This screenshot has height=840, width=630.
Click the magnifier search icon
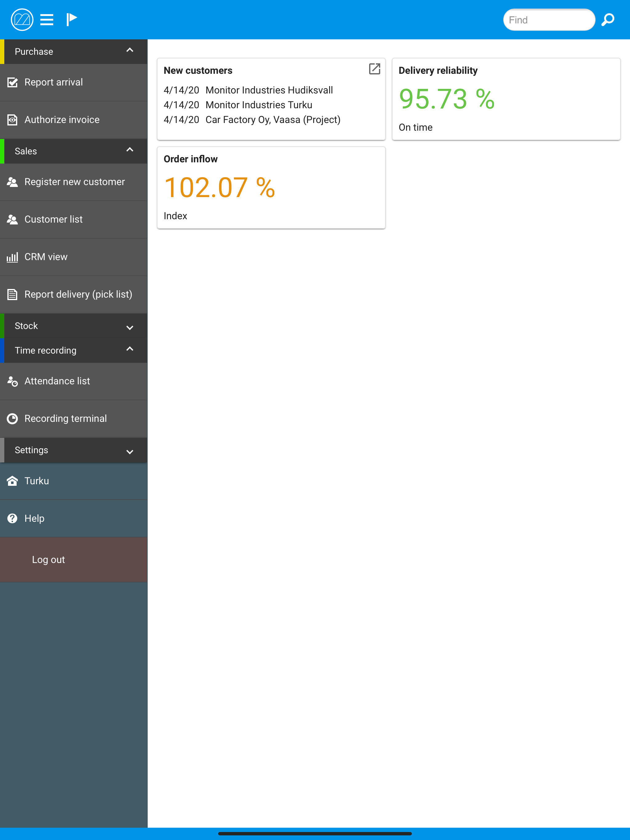tap(608, 19)
